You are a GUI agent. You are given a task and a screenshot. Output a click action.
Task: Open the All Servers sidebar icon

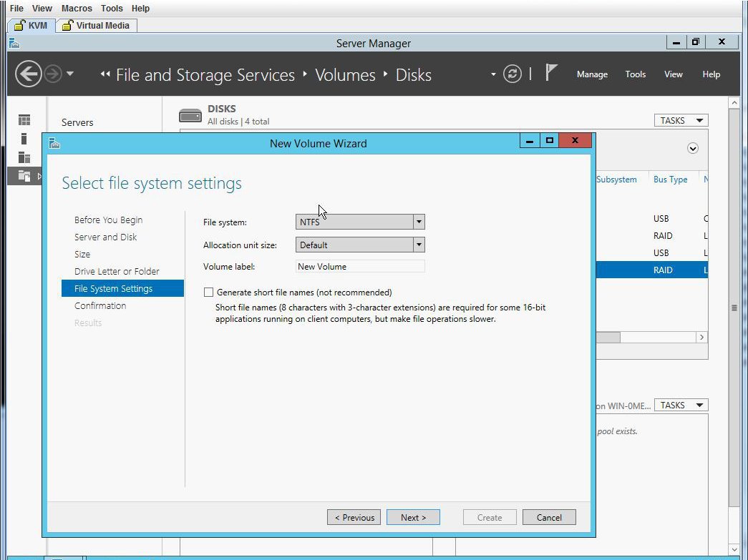(x=24, y=157)
